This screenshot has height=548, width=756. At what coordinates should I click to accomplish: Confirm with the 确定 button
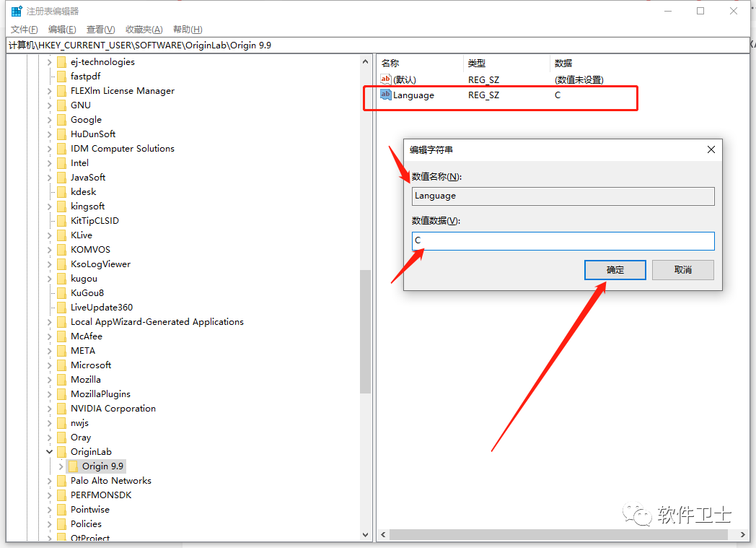click(615, 270)
